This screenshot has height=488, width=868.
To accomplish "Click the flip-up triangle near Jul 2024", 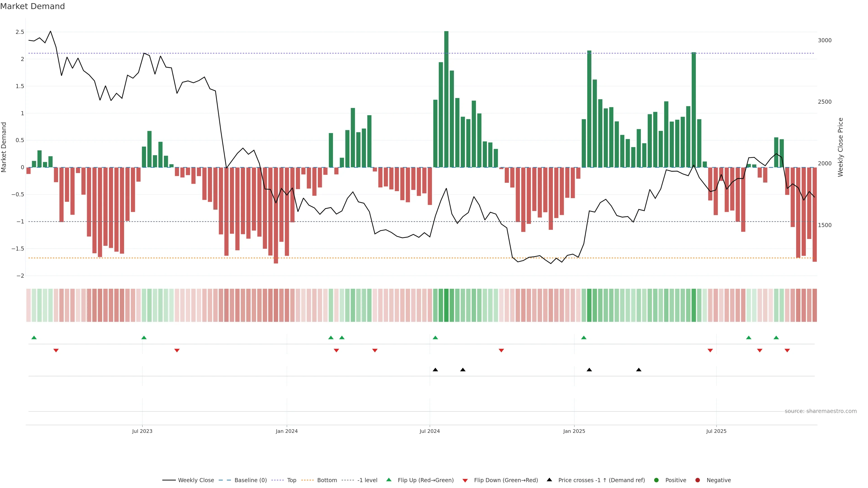I will click(x=435, y=338).
